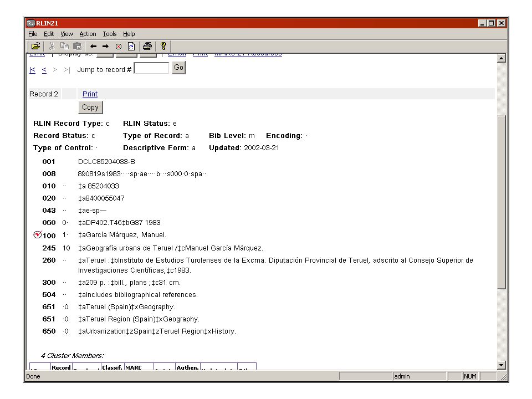
Task: Click the Go button
Action: click(x=178, y=68)
